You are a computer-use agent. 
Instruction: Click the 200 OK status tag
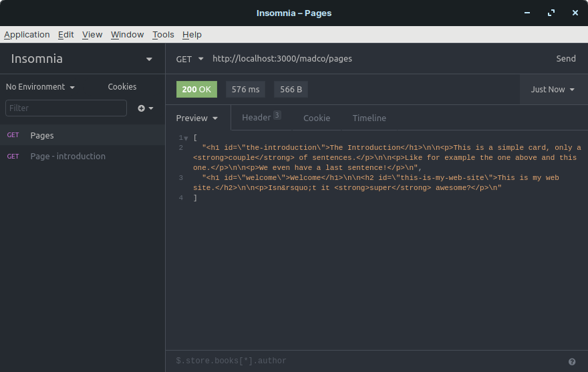(x=196, y=90)
